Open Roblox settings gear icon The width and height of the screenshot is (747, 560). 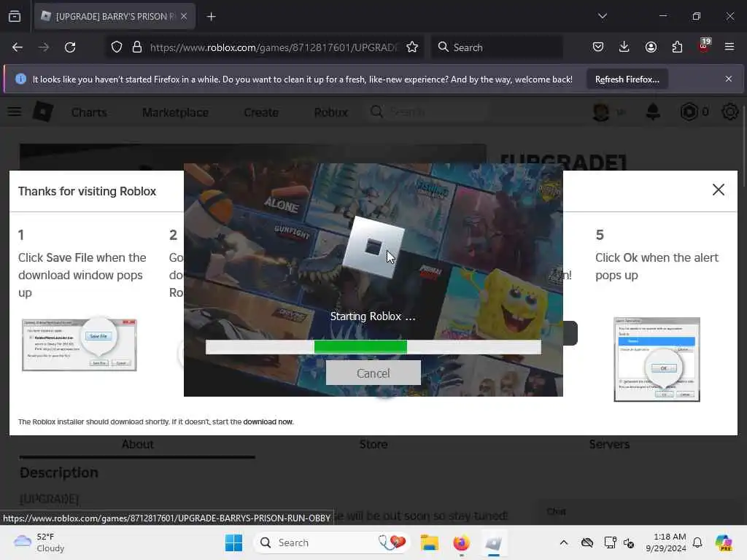click(729, 112)
